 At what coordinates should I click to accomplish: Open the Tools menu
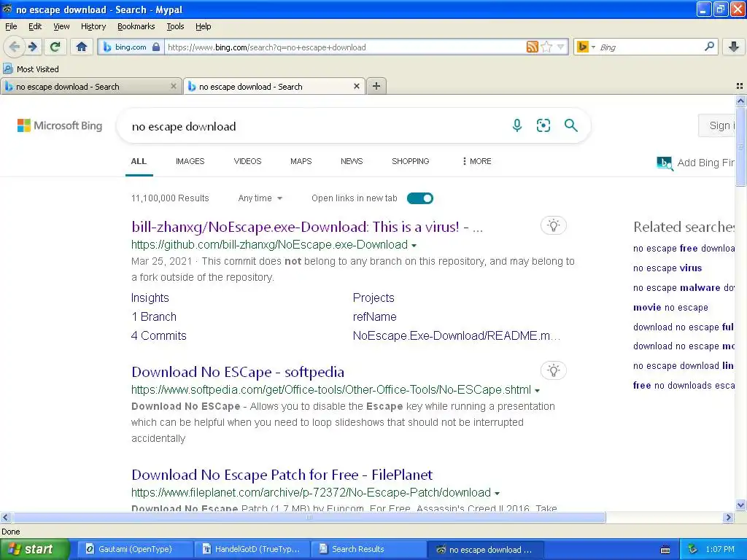175,26
